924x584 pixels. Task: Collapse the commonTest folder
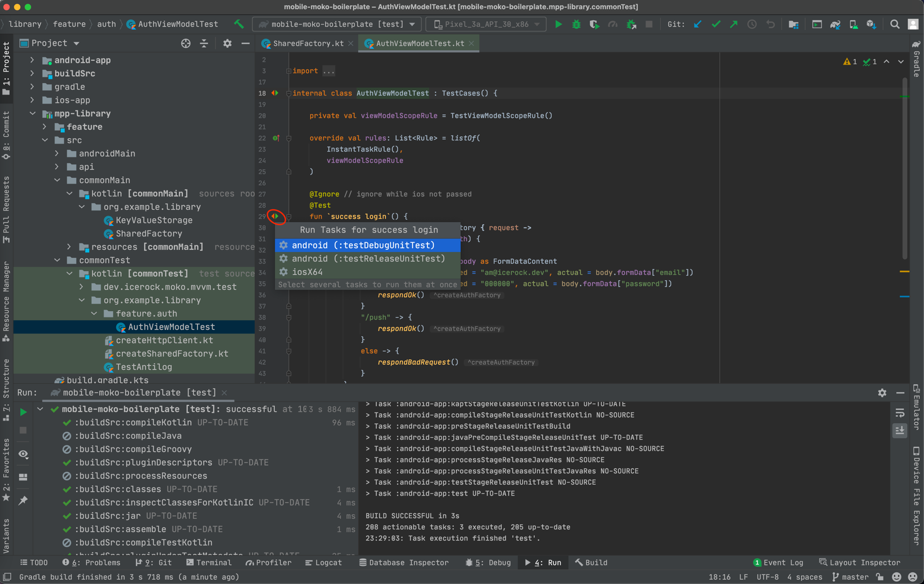click(57, 261)
